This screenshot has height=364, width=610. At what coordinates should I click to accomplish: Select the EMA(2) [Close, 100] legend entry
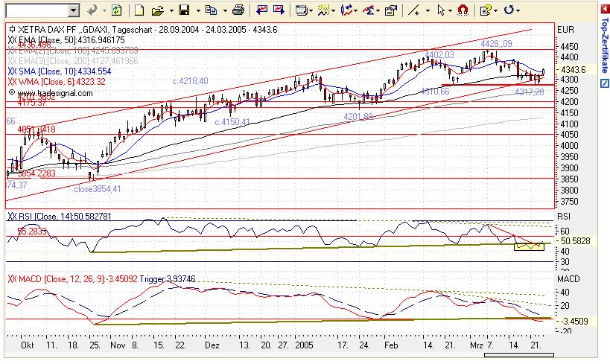coord(73,51)
